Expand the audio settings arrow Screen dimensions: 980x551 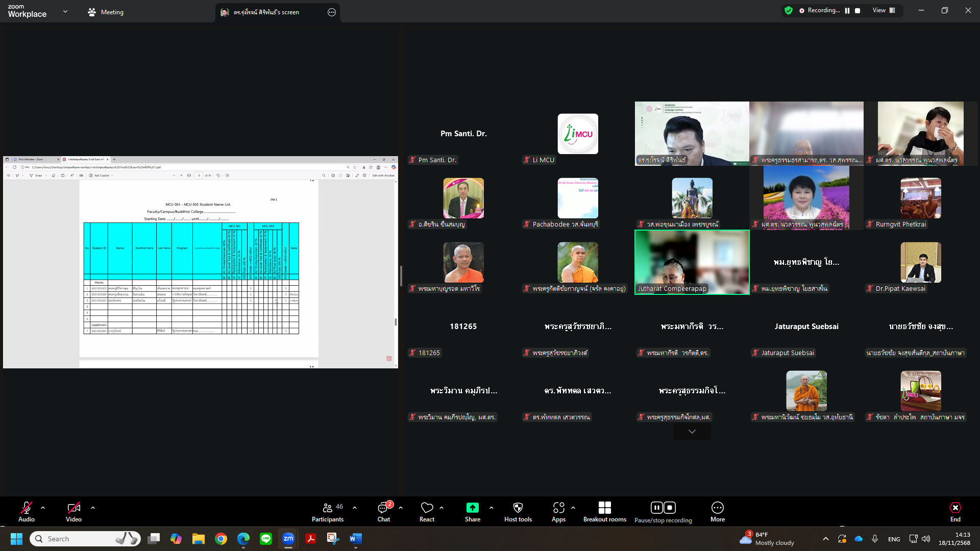pos(43,508)
